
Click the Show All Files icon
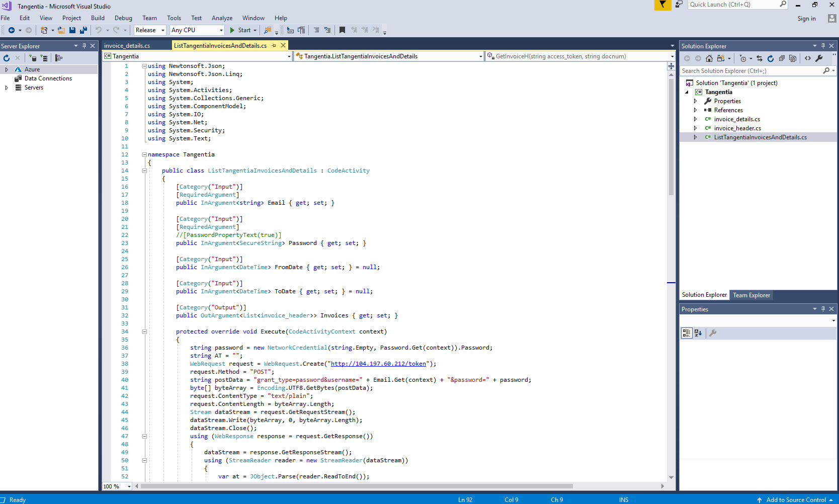point(793,58)
